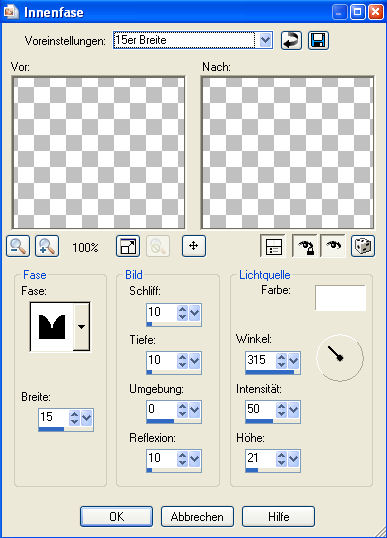Save preset with the floppy disk icon
This screenshot has width=387, height=538.
[x=318, y=40]
